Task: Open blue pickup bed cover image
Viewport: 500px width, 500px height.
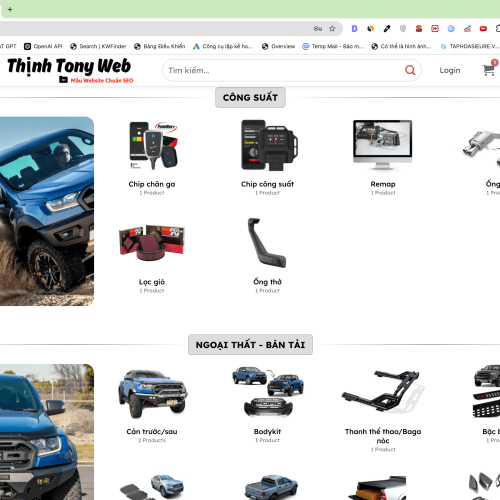Action: point(271,487)
